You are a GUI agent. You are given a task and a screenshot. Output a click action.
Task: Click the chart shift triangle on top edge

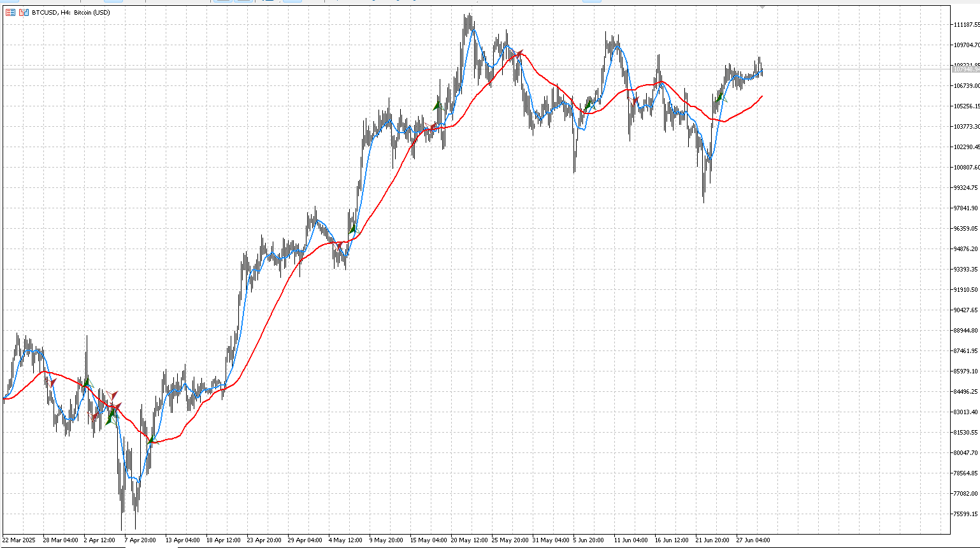pos(762,7)
